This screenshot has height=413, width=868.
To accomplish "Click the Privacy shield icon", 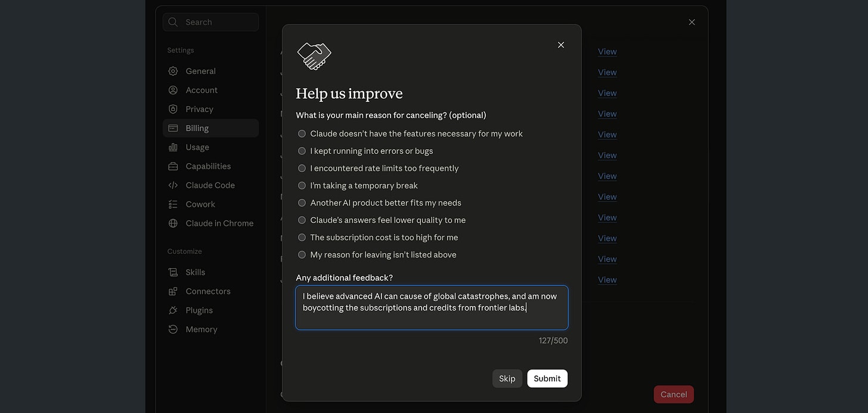I will [x=173, y=109].
